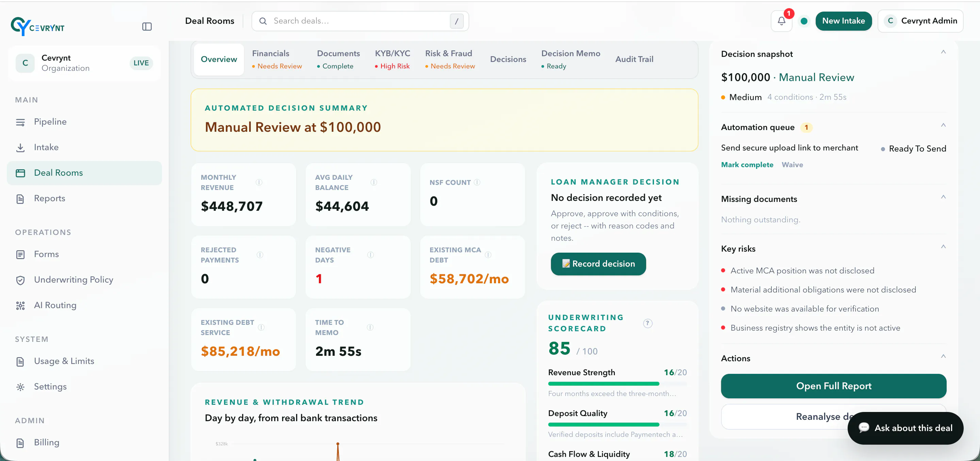Collapse the Actions section
The image size is (980, 461).
pyautogui.click(x=943, y=356)
